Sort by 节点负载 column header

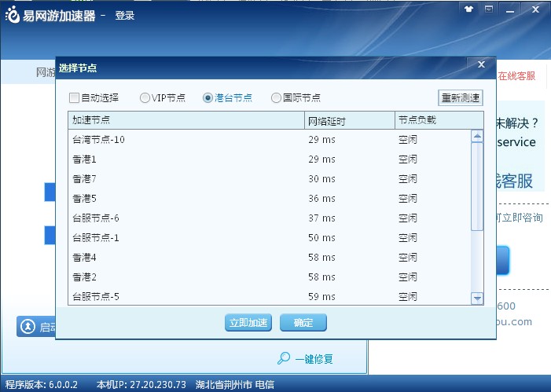pos(439,120)
